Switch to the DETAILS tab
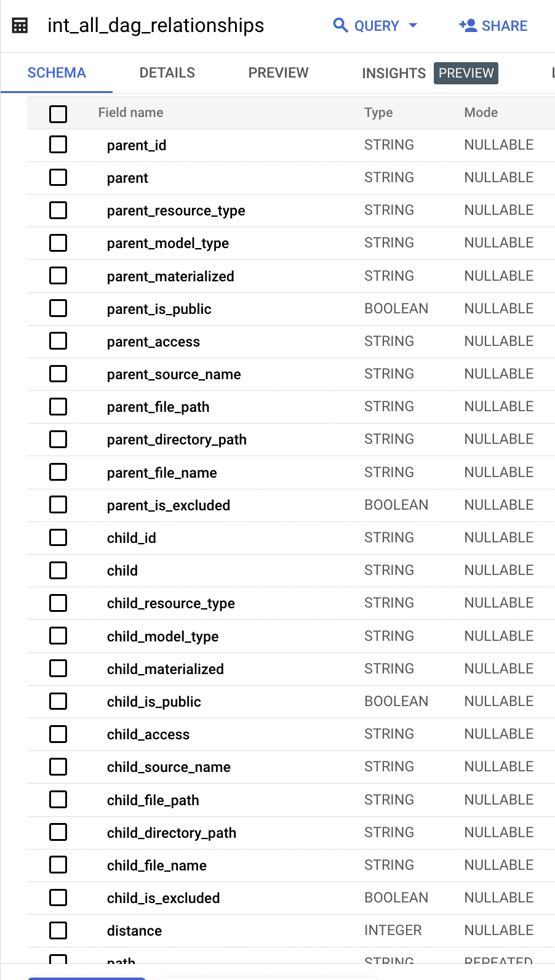Screen dimensions: 555x980 167,73
